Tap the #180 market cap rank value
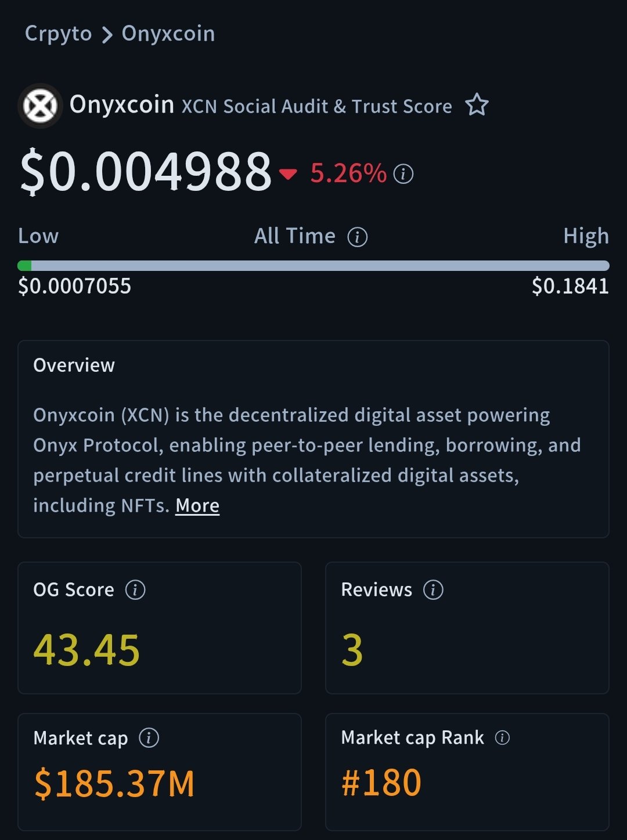Screen dimensions: 627x840 381,783
